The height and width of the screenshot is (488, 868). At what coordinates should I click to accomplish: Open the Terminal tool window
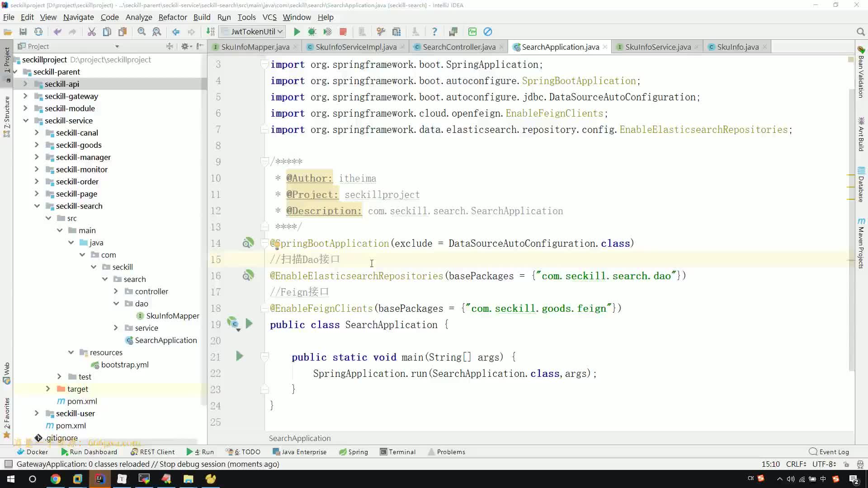click(x=398, y=452)
